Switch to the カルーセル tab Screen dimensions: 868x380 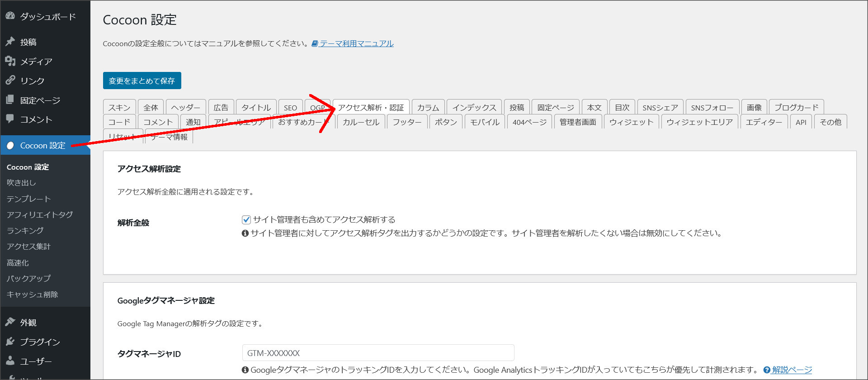tap(361, 122)
